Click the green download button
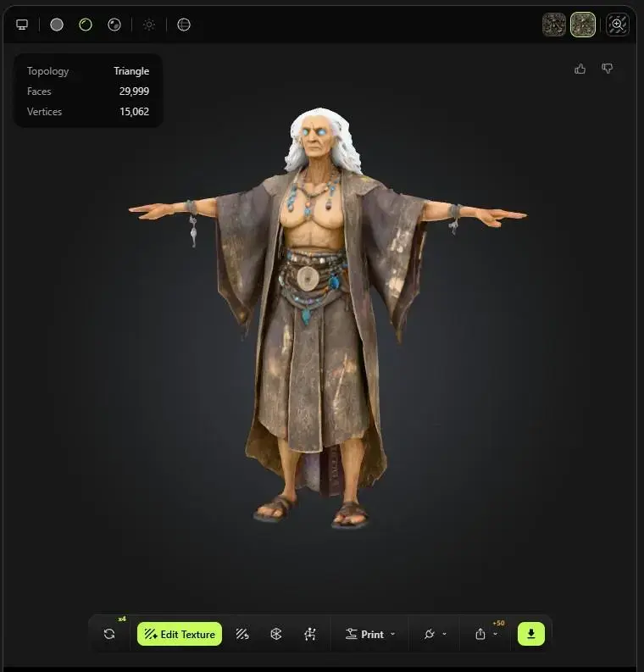The width and height of the screenshot is (644, 672). pyautogui.click(x=531, y=634)
